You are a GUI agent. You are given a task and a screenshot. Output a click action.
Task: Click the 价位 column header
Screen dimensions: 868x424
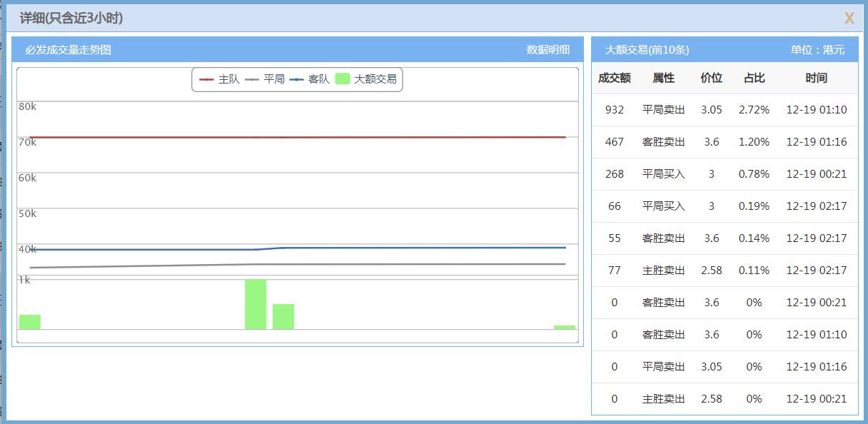click(712, 78)
